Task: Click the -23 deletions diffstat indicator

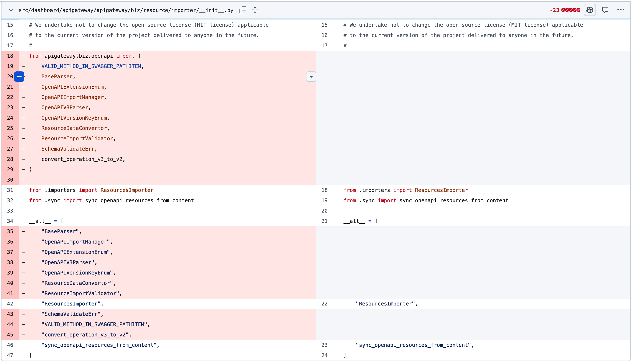Action: [554, 10]
